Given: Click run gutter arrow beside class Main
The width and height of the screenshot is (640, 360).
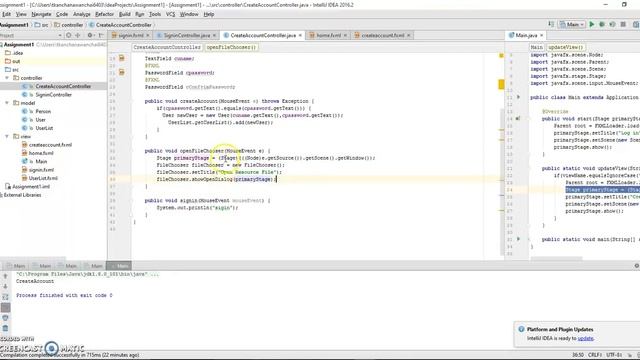Looking at the screenshot, I should point(518,97).
